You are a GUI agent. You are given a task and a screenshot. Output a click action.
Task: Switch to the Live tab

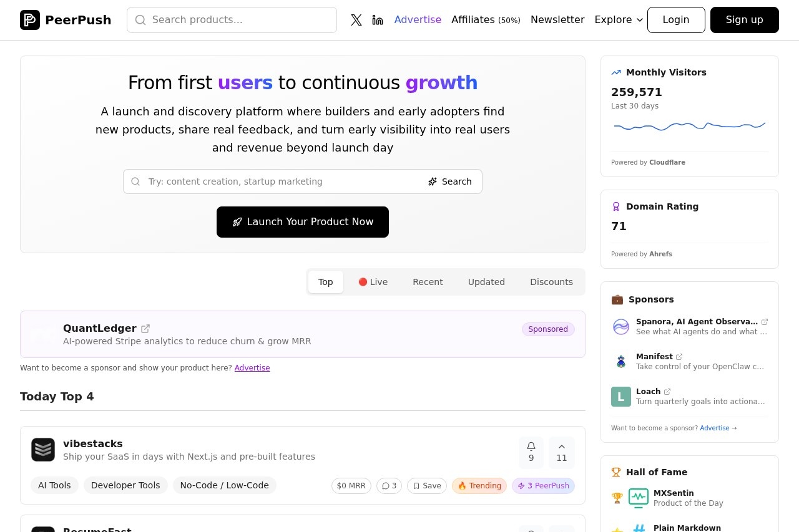coord(373,282)
